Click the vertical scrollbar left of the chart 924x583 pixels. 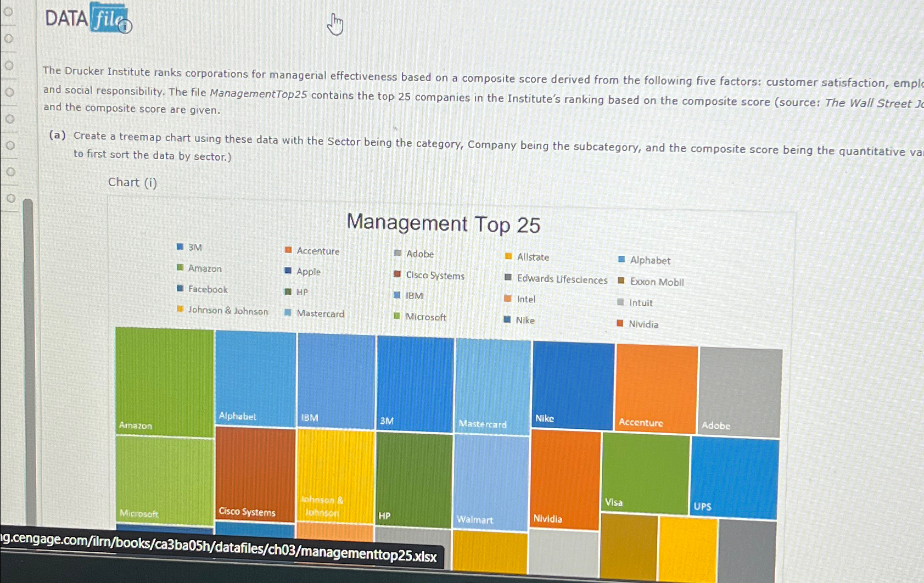(x=29, y=362)
